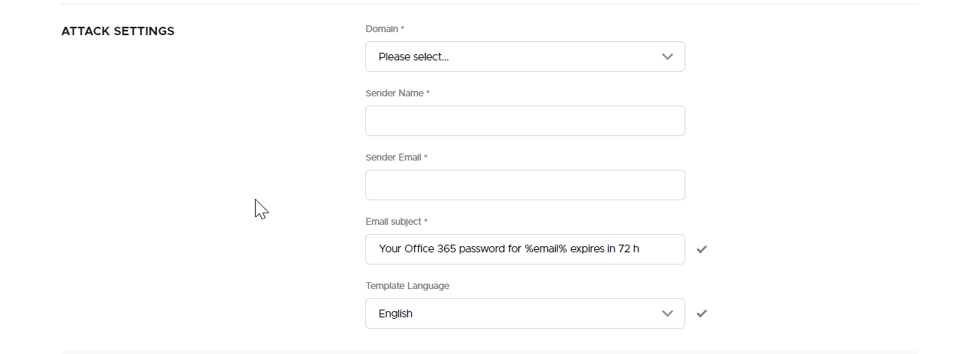The height and width of the screenshot is (354, 980).
Task: Click the checkmark icon beside Email subject
Action: point(702,249)
